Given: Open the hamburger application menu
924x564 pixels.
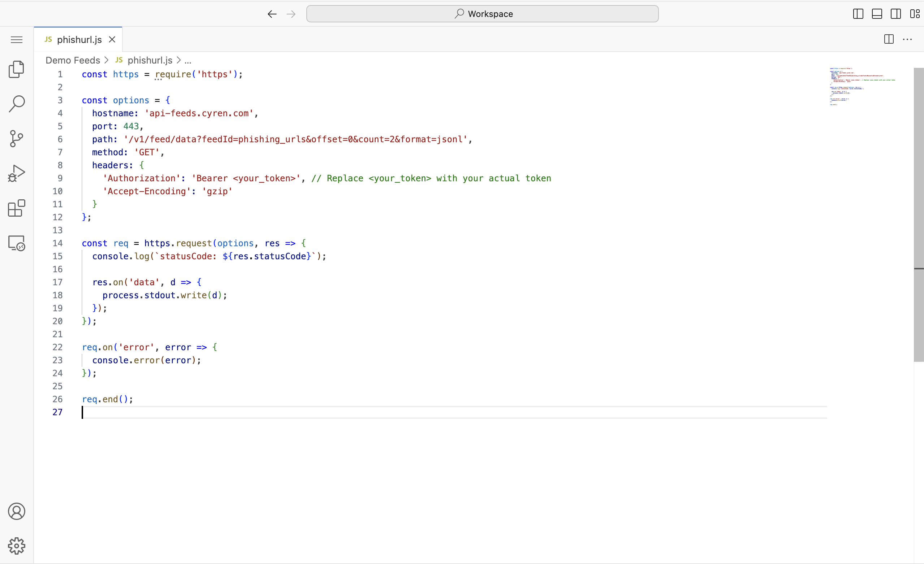Looking at the screenshot, I should point(16,40).
